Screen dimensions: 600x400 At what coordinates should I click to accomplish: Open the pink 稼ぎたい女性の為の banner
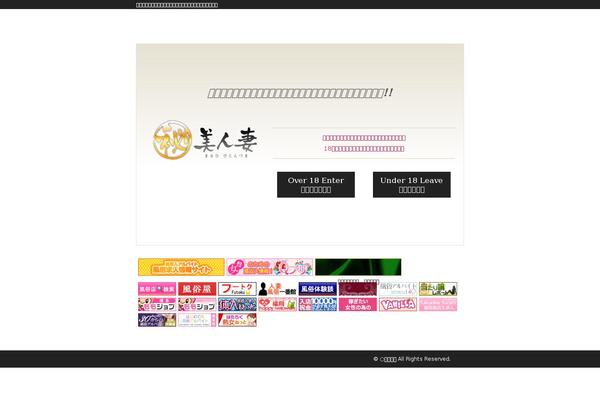(358, 304)
